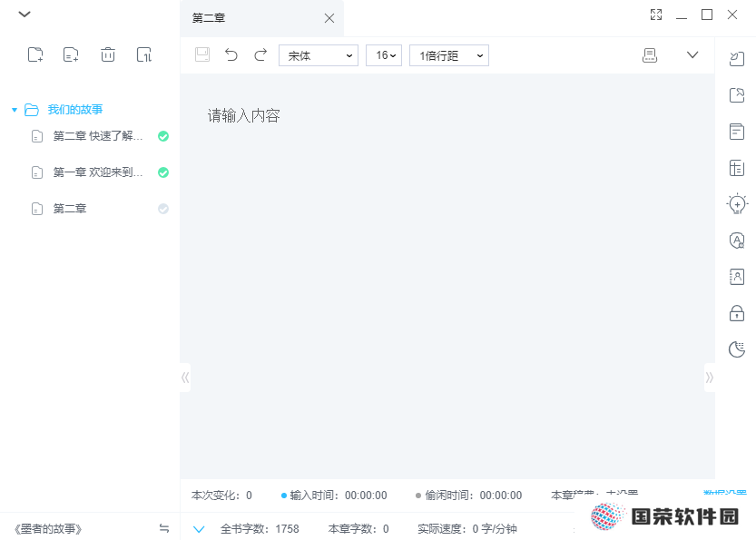Open the export icon in right sidebar
This screenshot has width=756, height=540.
pos(737,95)
